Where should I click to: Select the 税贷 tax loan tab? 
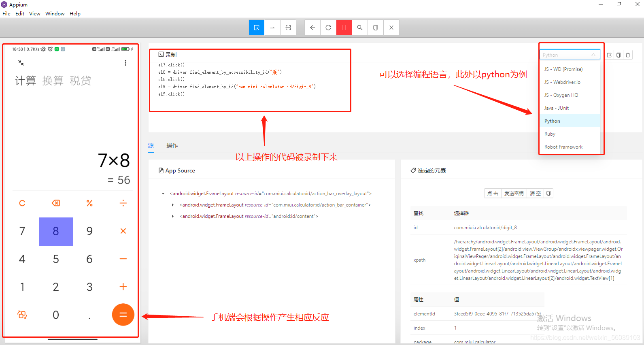(x=80, y=81)
